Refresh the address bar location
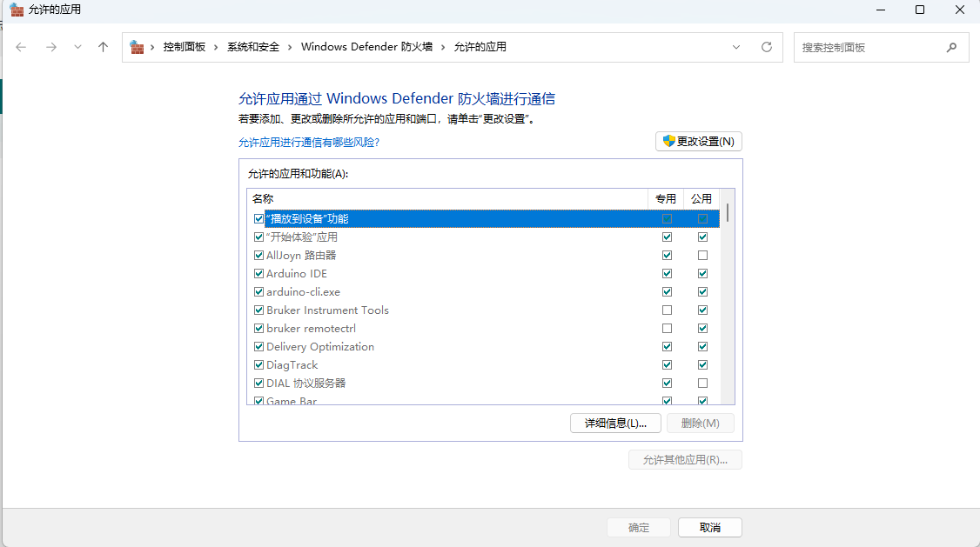Image resolution: width=980 pixels, height=547 pixels. coord(767,47)
